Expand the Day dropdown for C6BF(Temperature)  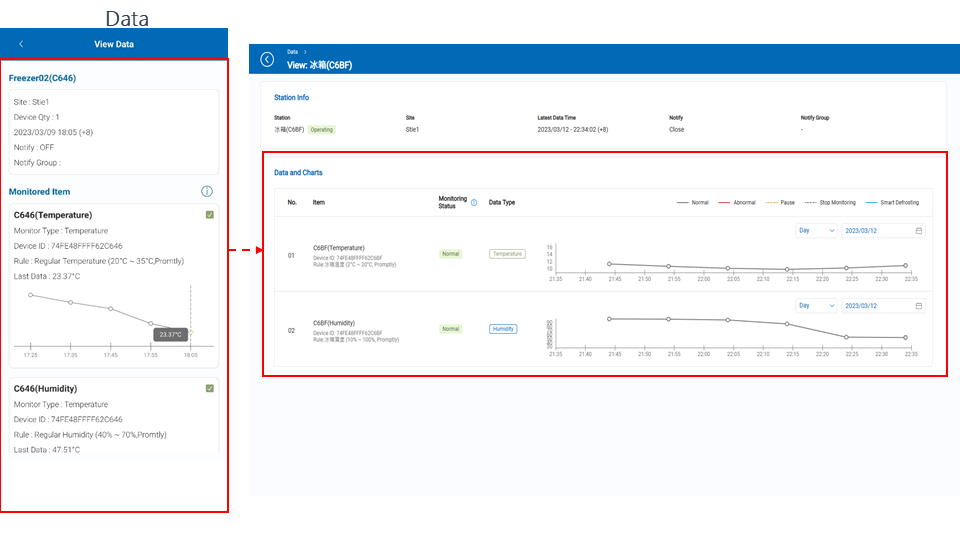tap(816, 230)
